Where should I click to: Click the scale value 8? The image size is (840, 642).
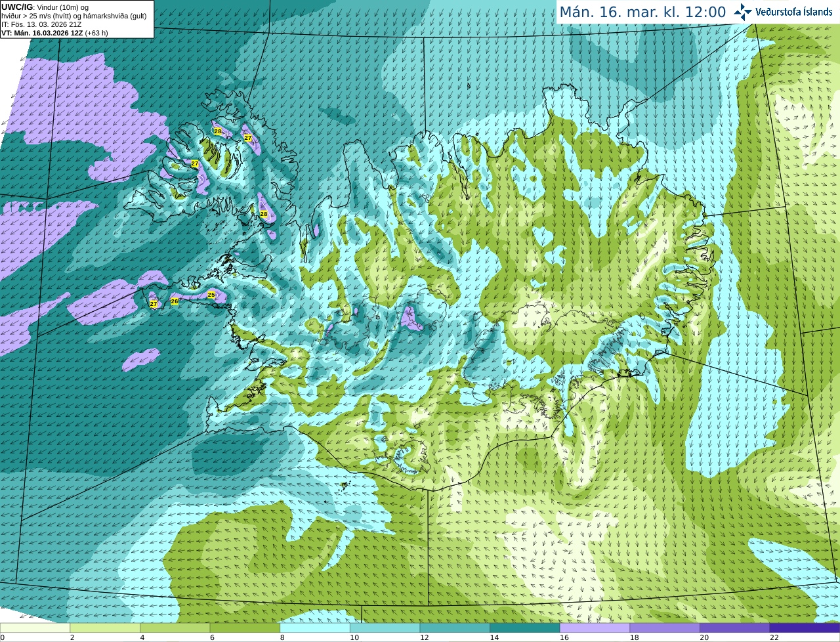point(282,637)
